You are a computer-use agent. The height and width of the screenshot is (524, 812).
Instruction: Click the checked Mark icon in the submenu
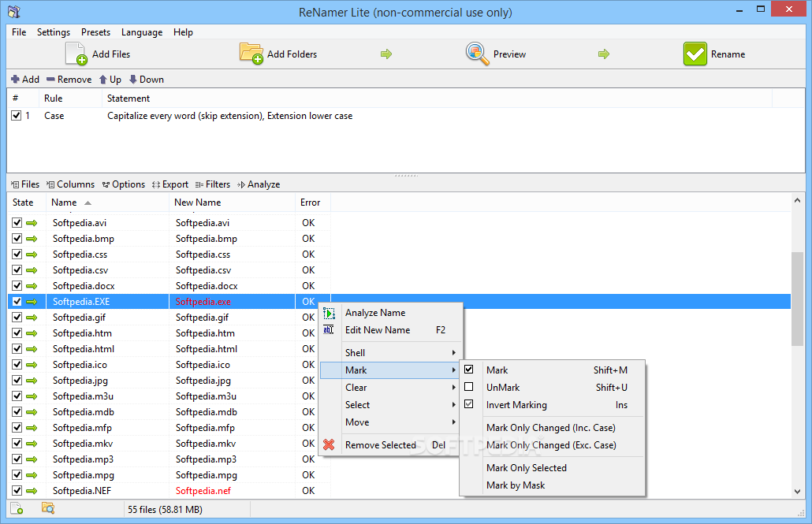click(x=469, y=370)
